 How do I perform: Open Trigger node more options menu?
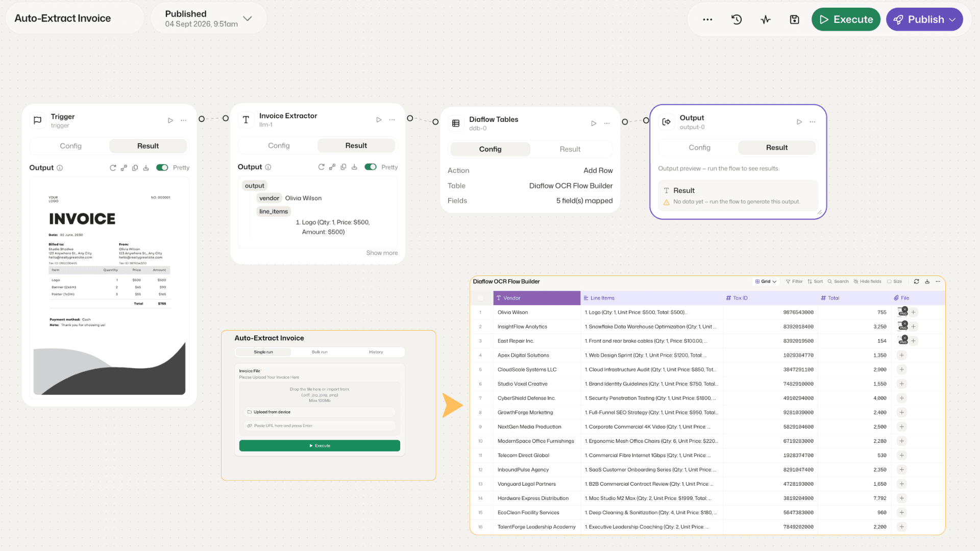[x=184, y=120]
